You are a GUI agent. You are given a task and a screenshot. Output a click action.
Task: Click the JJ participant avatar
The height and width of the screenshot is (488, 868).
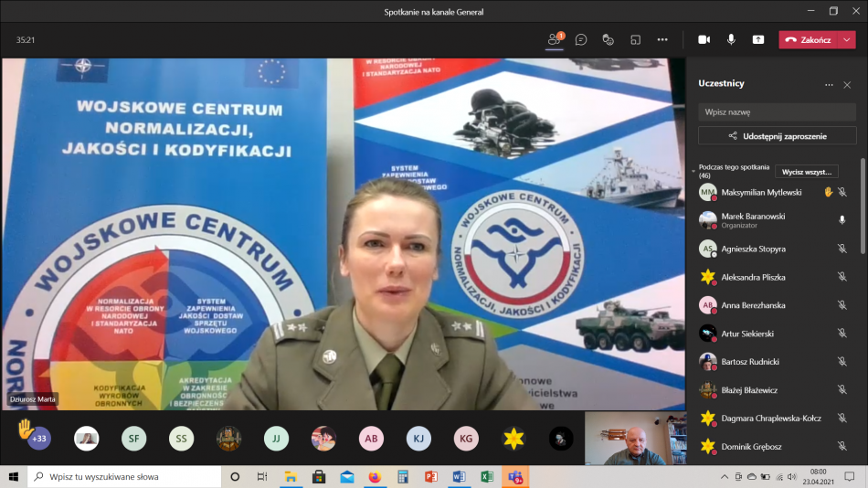(x=276, y=438)
